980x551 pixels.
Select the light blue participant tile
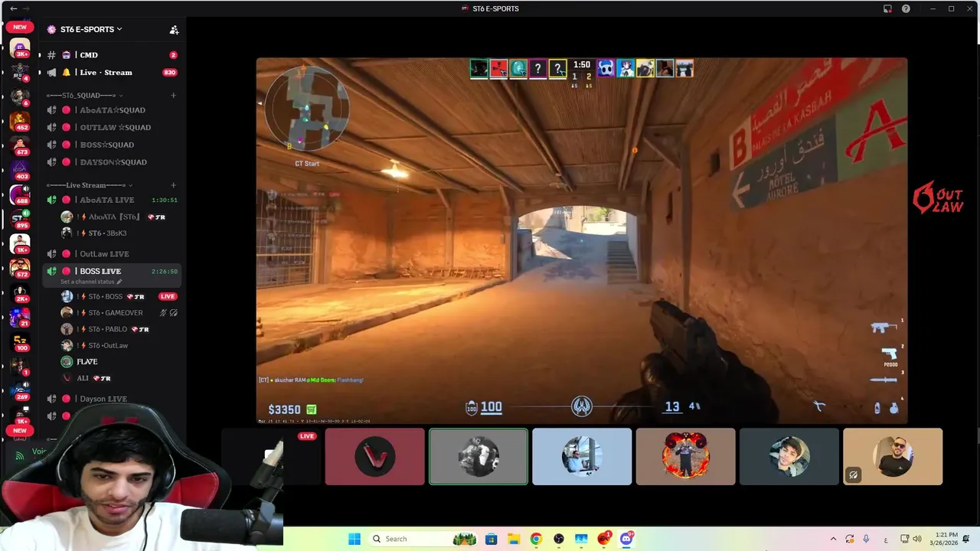[582, 456]
